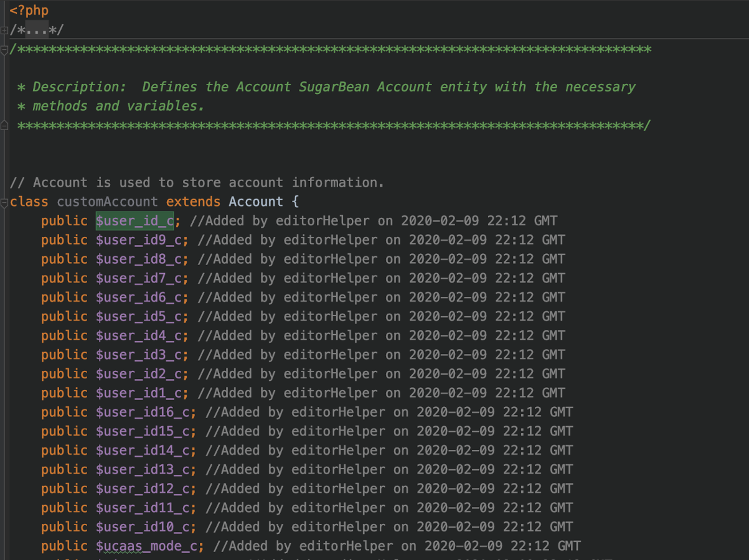Screen dimensions: 749x560
Task: Collapse the customAccount class body
Action: pos(4,202)
